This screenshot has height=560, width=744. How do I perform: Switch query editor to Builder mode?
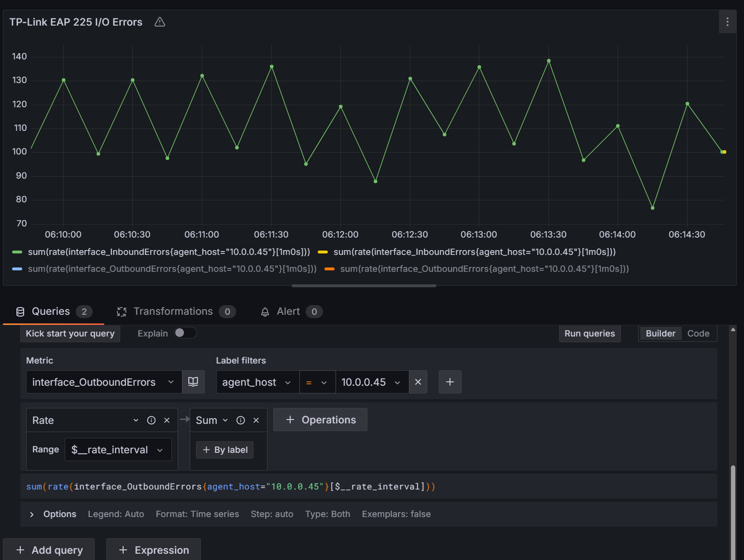[660, 334]
